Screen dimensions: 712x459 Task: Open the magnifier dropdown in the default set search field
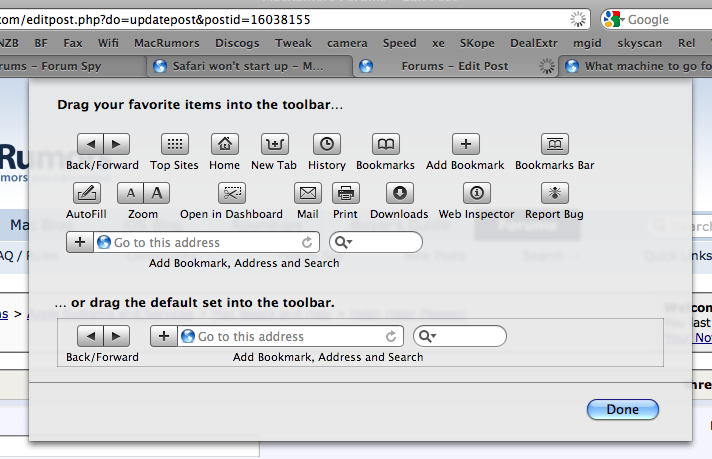pos(427,336)
